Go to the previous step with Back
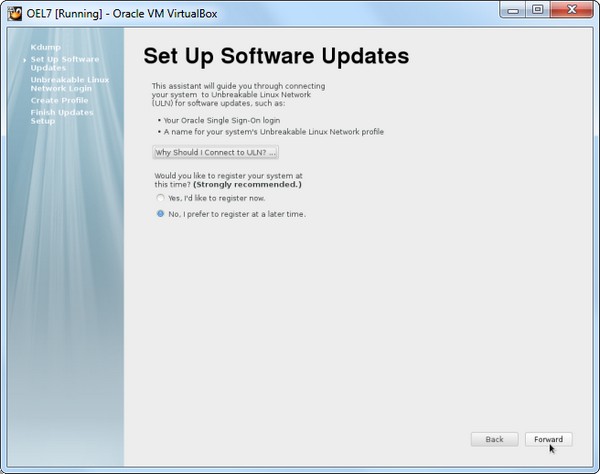Viewport: 600px width, 474px height. click(494, 439)
